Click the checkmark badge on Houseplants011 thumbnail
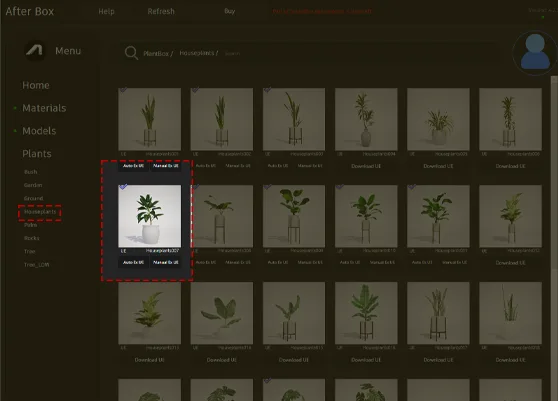558x401 pixels. [x=412, y=186]
